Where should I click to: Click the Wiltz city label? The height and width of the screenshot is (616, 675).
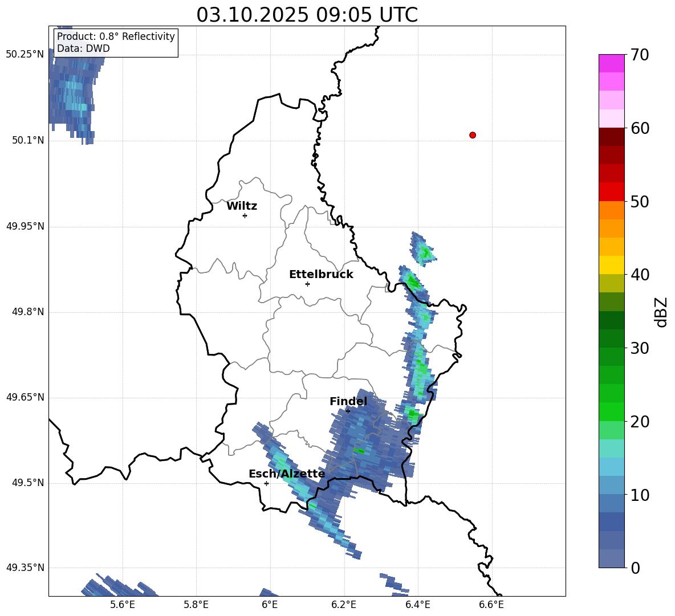tap(242, 206)
